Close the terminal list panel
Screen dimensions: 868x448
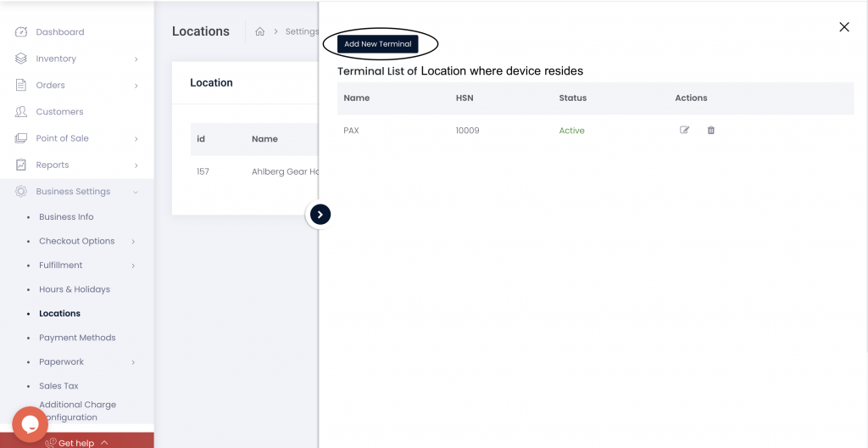(843, 27)
